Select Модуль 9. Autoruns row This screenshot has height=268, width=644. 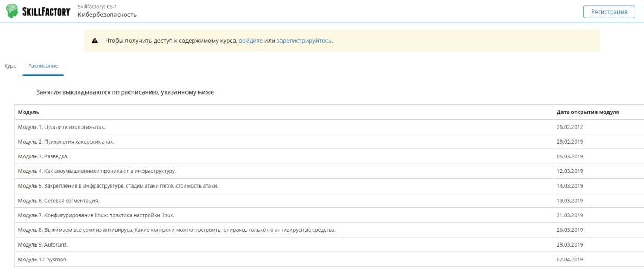(x=43, y=244)
